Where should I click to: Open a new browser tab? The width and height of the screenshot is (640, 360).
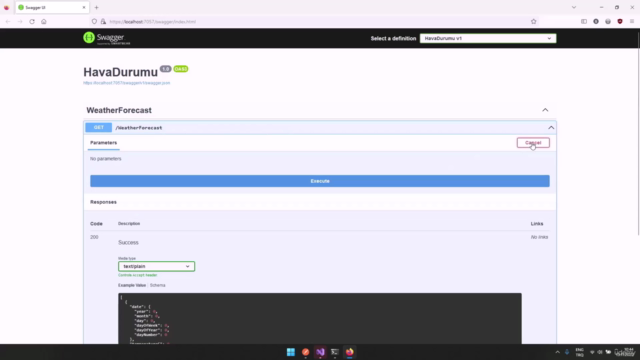tap(97, 7)
